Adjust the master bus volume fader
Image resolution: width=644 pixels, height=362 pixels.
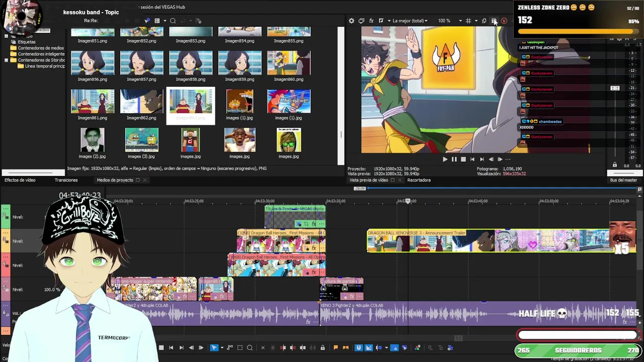[x=615, y=88]
